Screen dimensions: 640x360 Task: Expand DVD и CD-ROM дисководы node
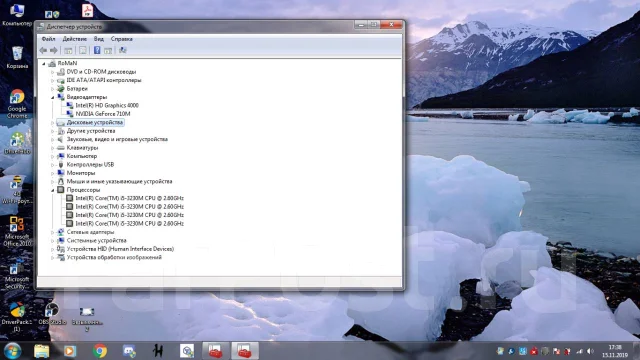click(x=52, y=72)
